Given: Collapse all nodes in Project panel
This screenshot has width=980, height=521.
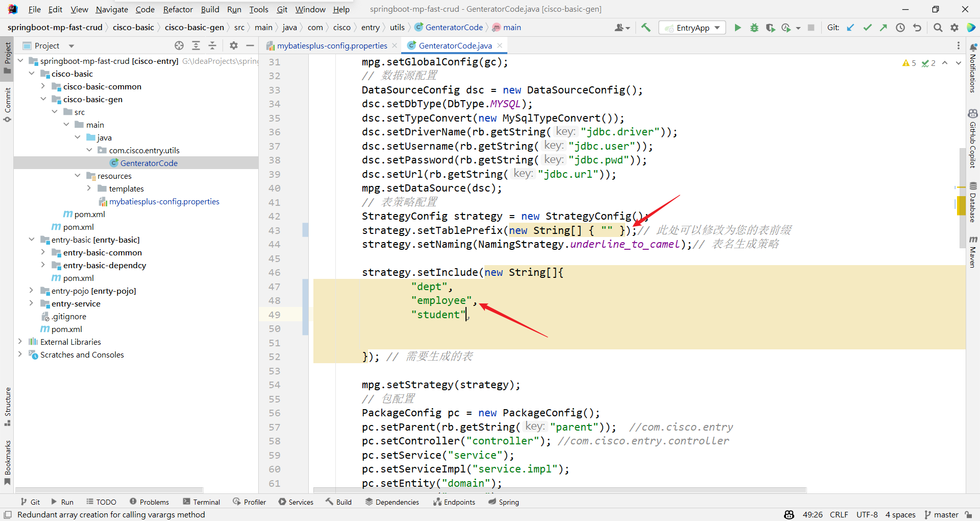Looking at the screenshot, I should [212, 45].
